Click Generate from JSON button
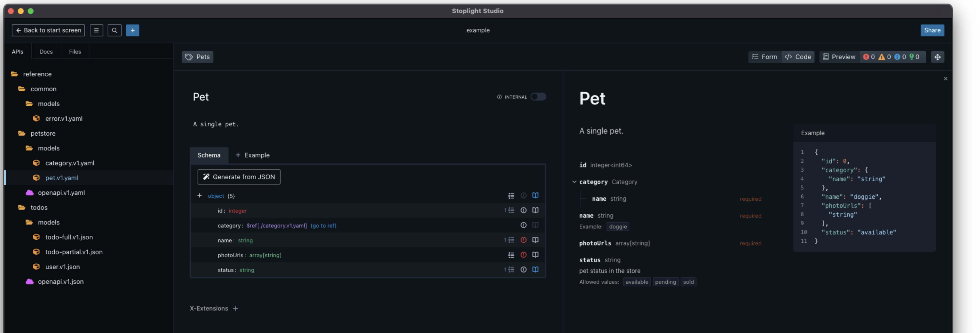Image resolution: width=980 pixels, height=333 pixels. tap(239, 177)
